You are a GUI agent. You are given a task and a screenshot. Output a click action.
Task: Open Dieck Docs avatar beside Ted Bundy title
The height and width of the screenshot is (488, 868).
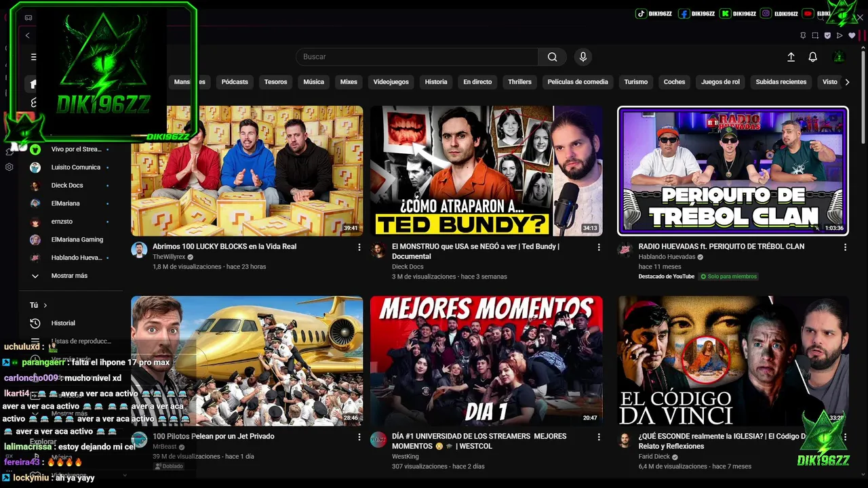[x=378, y=249]
